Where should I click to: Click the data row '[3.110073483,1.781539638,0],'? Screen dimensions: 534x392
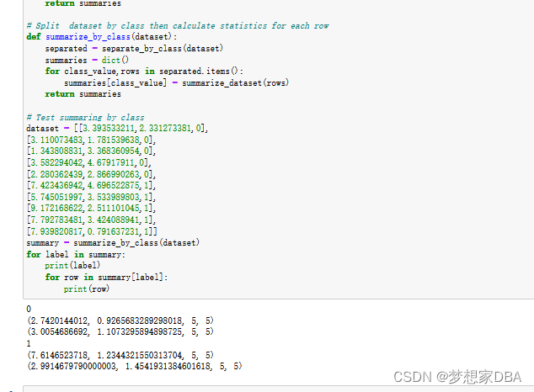tap(91, 140)
